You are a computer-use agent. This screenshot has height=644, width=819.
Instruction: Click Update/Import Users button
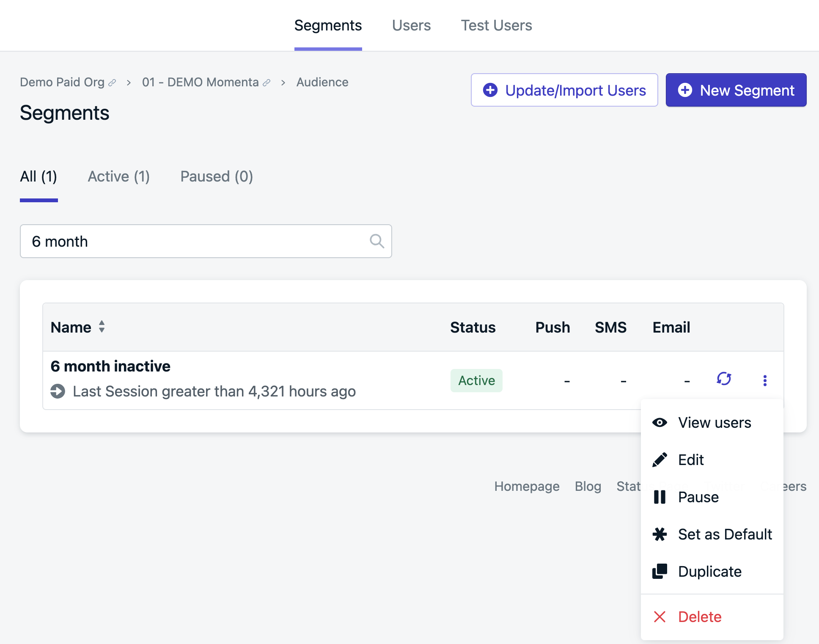click(x=564, y=90)
